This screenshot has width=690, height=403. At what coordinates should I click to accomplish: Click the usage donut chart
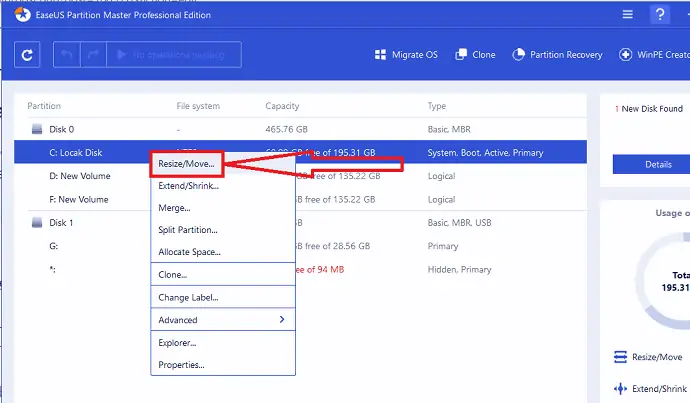tap(664, 281)
